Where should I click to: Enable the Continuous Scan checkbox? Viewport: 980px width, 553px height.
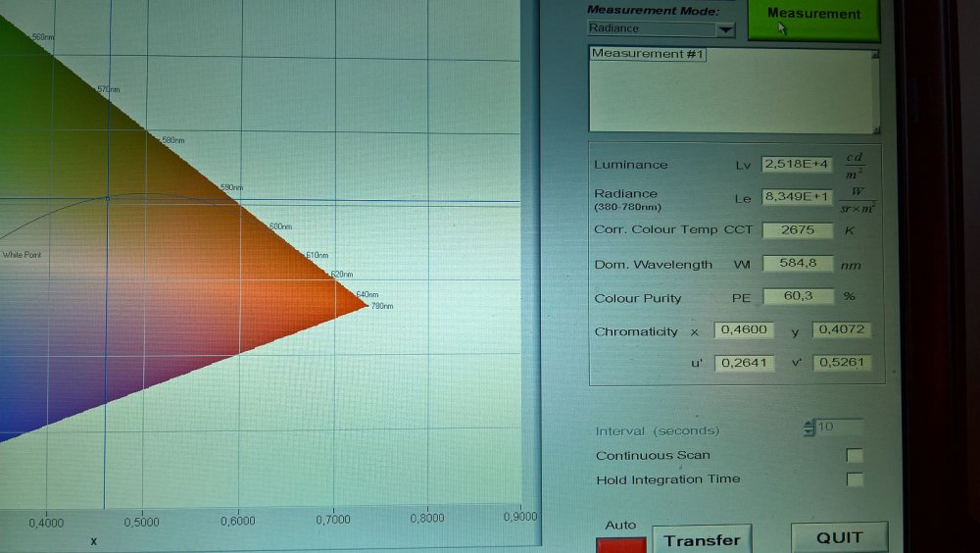855,456
